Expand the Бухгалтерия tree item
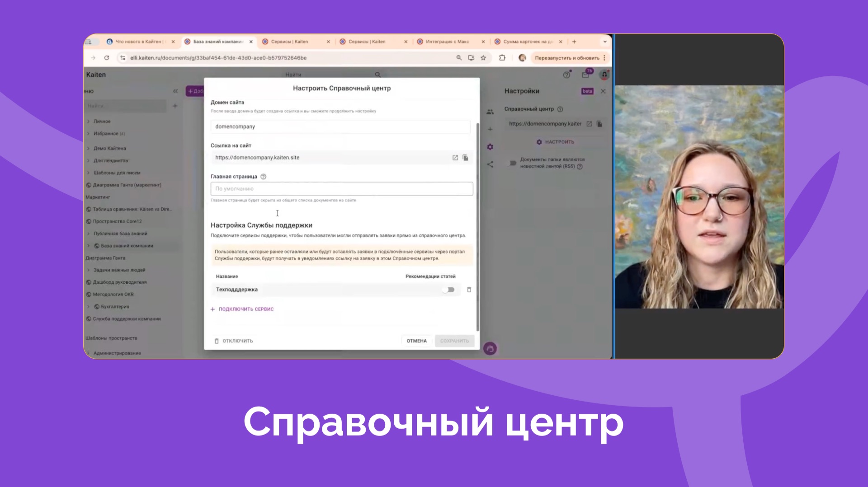The width and height of the screenshot is (868, 487). [89, 307]
